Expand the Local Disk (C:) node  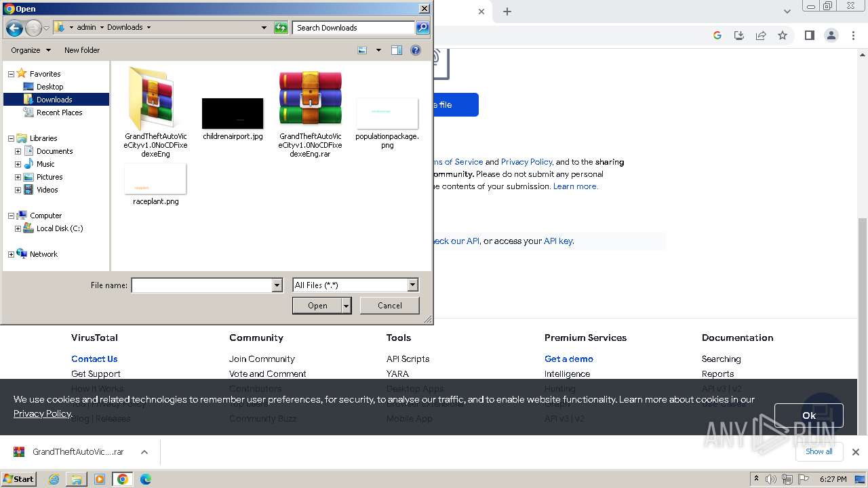(18, 228)
